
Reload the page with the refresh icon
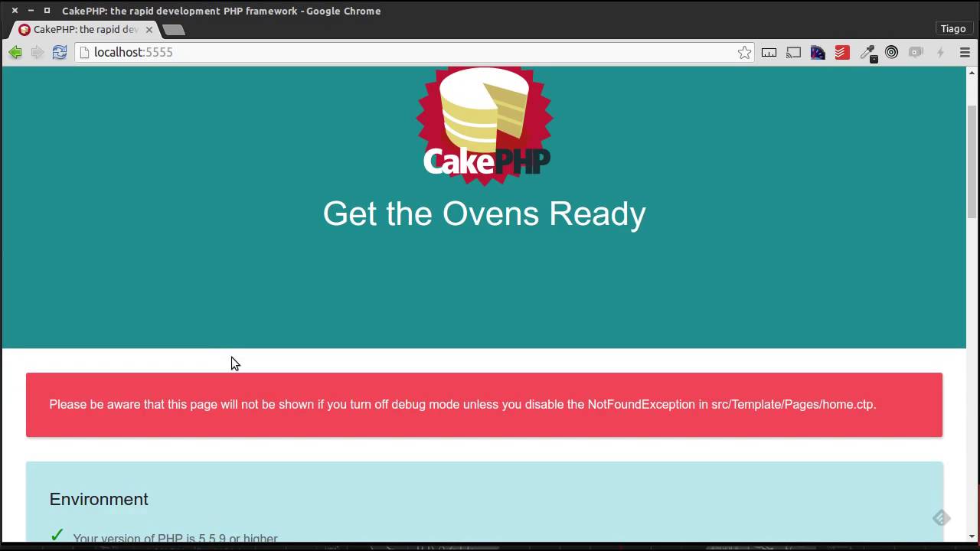point(59,52)
